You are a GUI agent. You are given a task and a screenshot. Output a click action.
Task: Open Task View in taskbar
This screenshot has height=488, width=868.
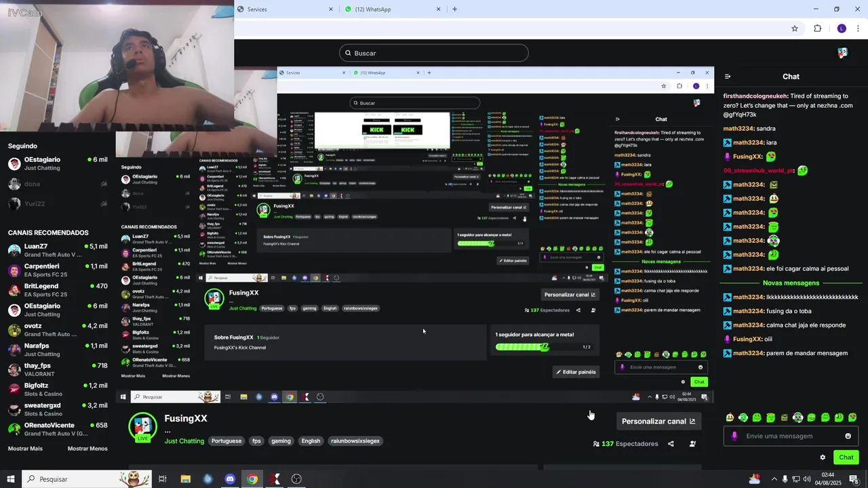tap(163, 479)
